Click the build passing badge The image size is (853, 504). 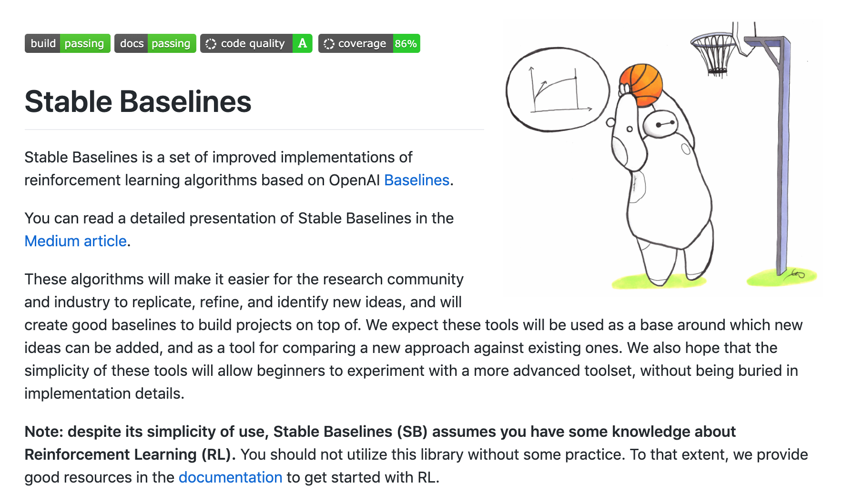pyautogui.click(x=67, y=43)
